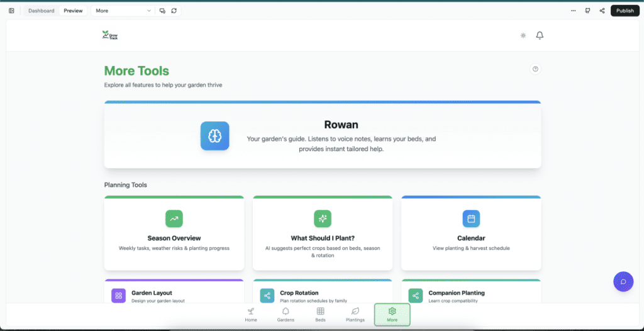Click the More Tools heading

click(x=136, y=70)
